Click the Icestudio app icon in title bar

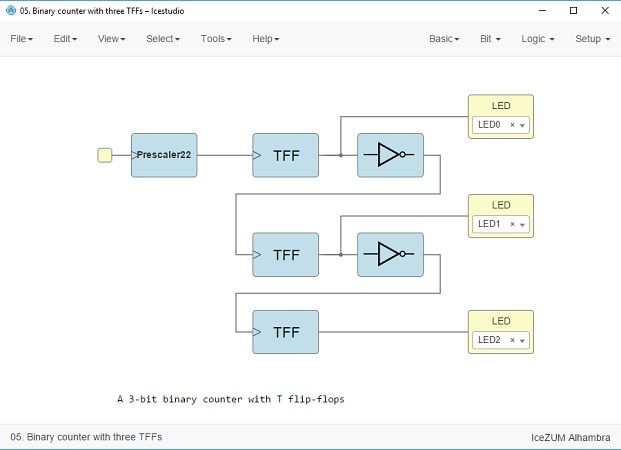(x=11, y=10)
